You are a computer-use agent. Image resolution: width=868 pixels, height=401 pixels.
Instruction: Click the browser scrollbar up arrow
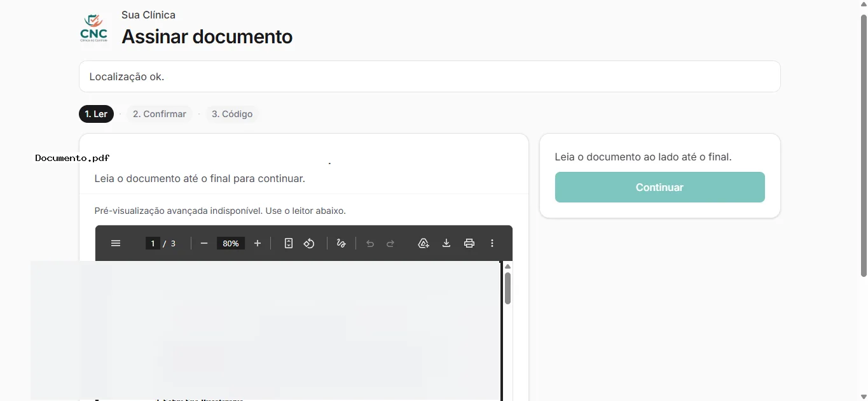[864, 4]
